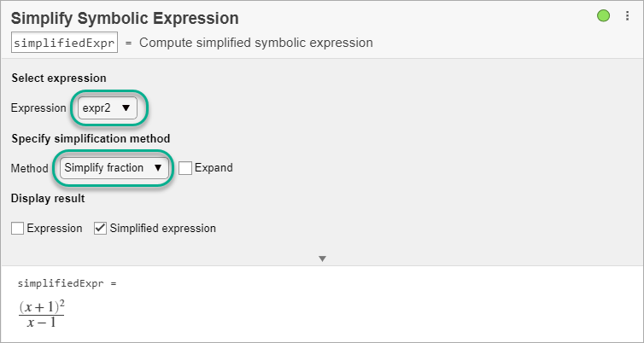This screenshot has width=644, height=343.
Task: Click the Select expression section heading
Action: click(59, 78)
